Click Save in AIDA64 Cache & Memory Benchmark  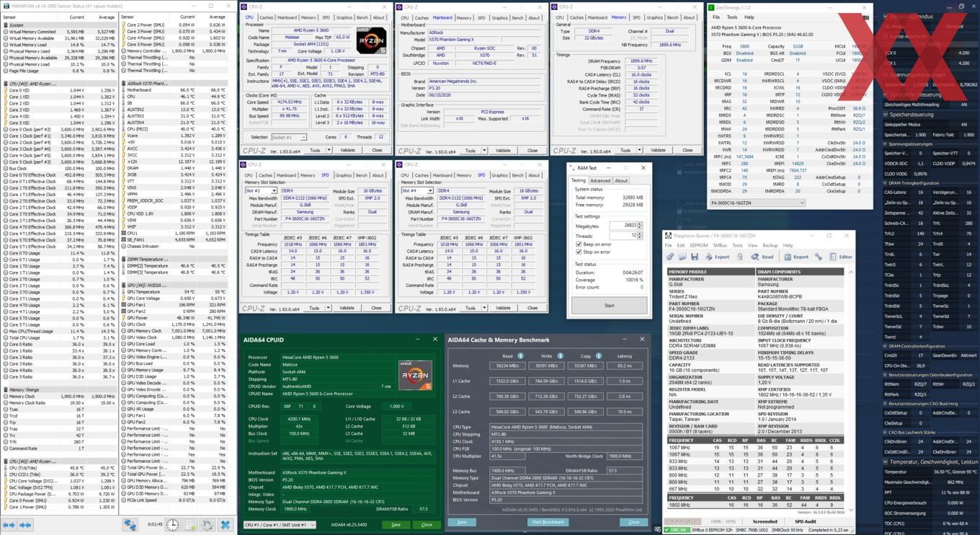pyautogui.click(x=462, y=522)
